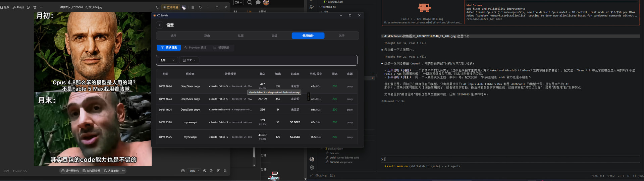The image size is (644, 181).
Task: Zoom out of the image
Action: point(211,171)
